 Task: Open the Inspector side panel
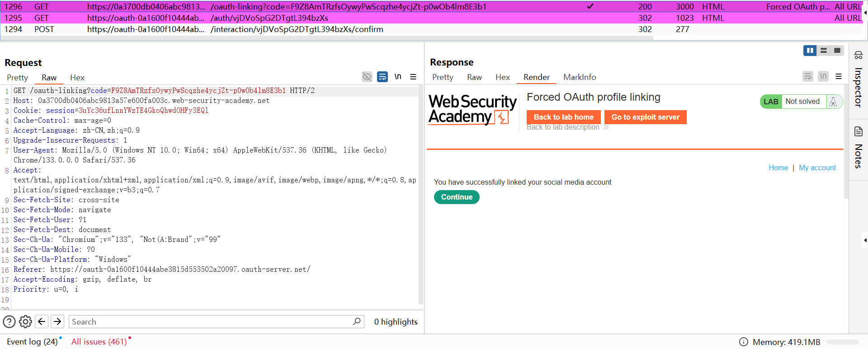tap(858, 81)
